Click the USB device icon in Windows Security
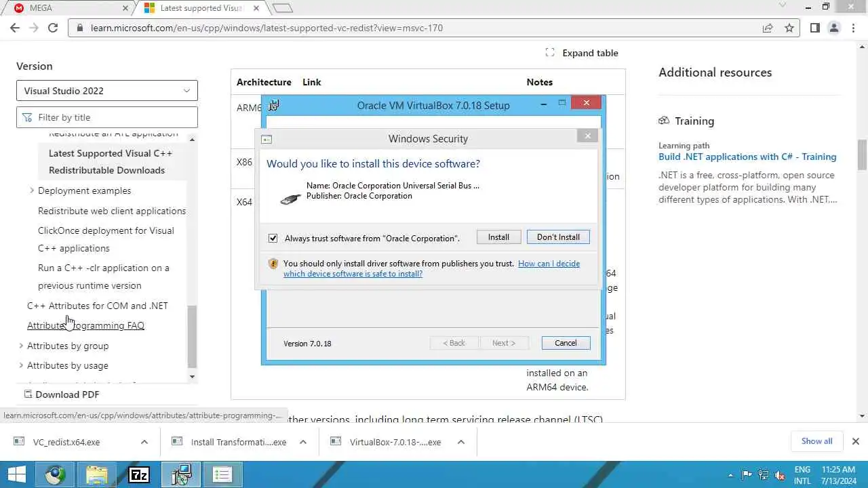 [x=290, y=199]
